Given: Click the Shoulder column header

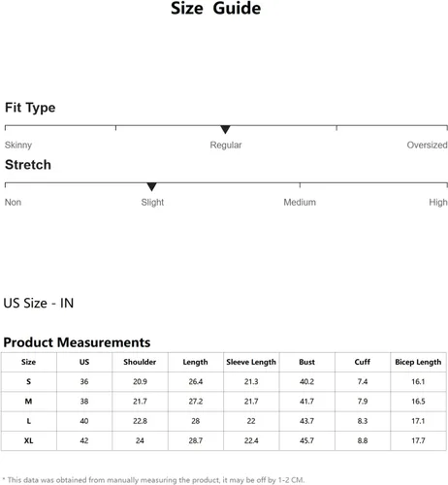Looking at the screenshot, I should coord(140,362).
